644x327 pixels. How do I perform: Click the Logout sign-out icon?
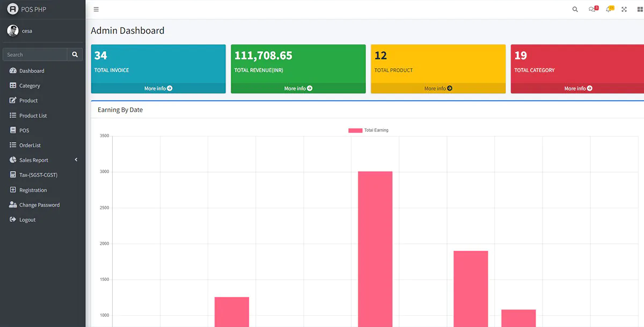(x=13, y=220)
